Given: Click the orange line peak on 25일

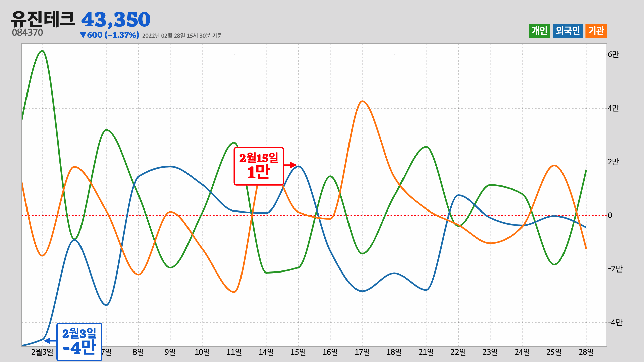Looking at the screenshot, I should [x=554, y=166].
